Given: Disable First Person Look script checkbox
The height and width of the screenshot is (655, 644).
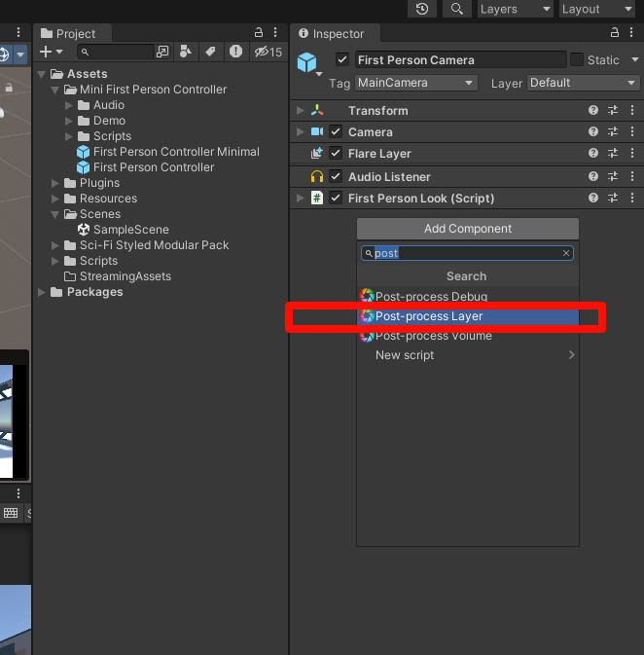Looking at the screenshot, I should pos(336,198).
